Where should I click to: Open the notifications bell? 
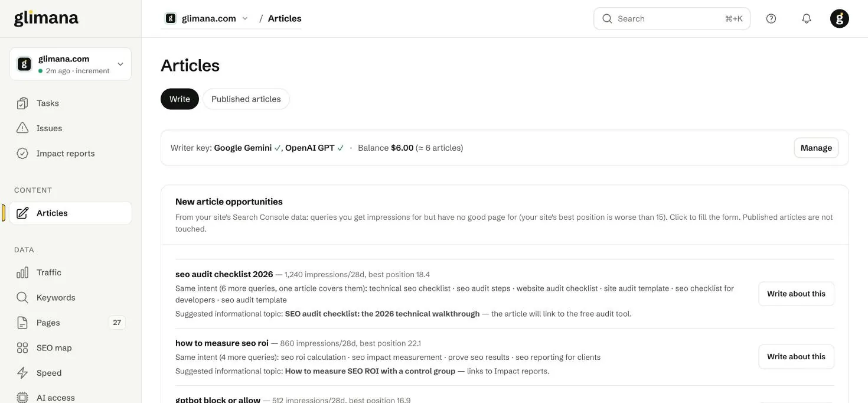[807, 18]
